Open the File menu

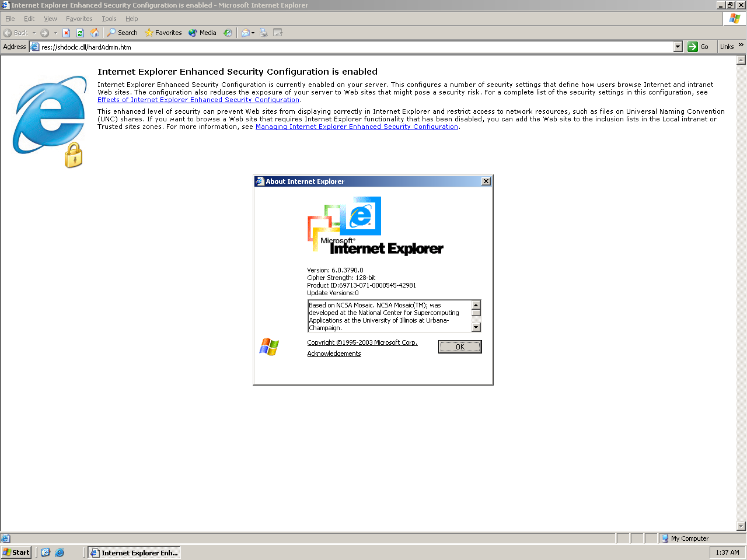tap(10, 19)
